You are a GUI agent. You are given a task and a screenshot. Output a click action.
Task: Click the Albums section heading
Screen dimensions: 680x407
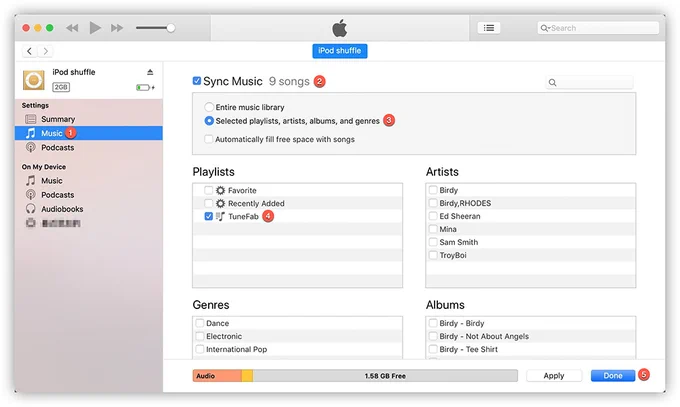click(445, 305)
